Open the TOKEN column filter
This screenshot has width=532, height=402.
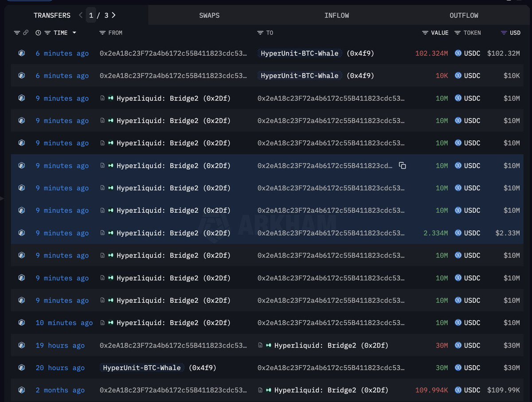(458, 33)
